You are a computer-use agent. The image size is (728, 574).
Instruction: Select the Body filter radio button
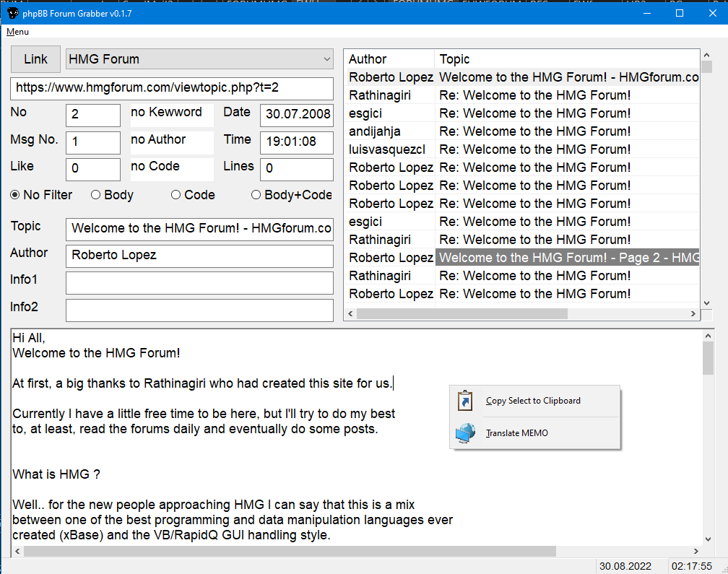95,195
